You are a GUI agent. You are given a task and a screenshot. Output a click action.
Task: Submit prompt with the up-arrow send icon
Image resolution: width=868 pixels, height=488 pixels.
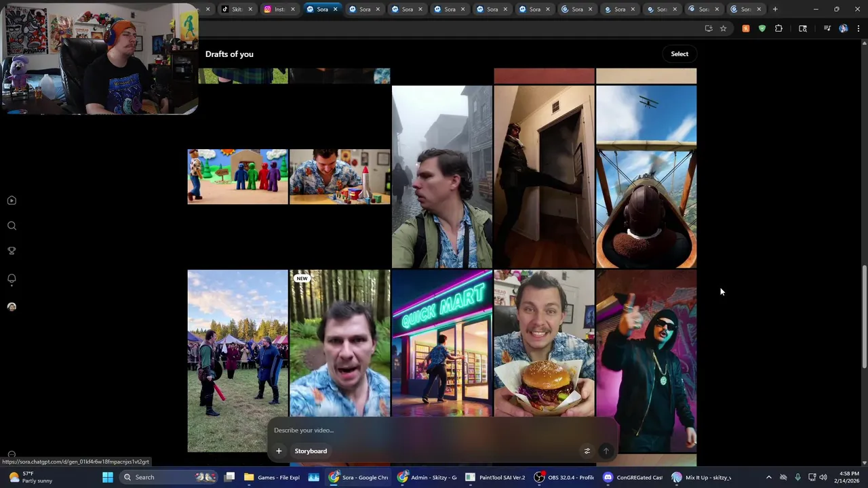coord(606,451)
